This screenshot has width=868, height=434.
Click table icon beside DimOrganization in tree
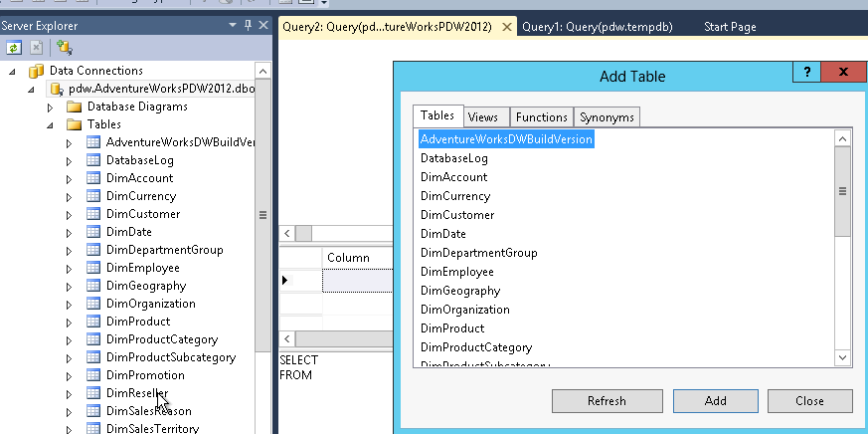point(93,304)
